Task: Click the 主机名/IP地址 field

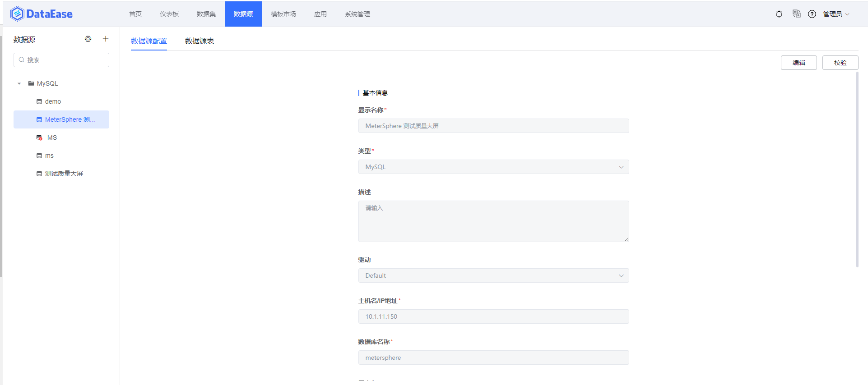Action: [493, 316]
